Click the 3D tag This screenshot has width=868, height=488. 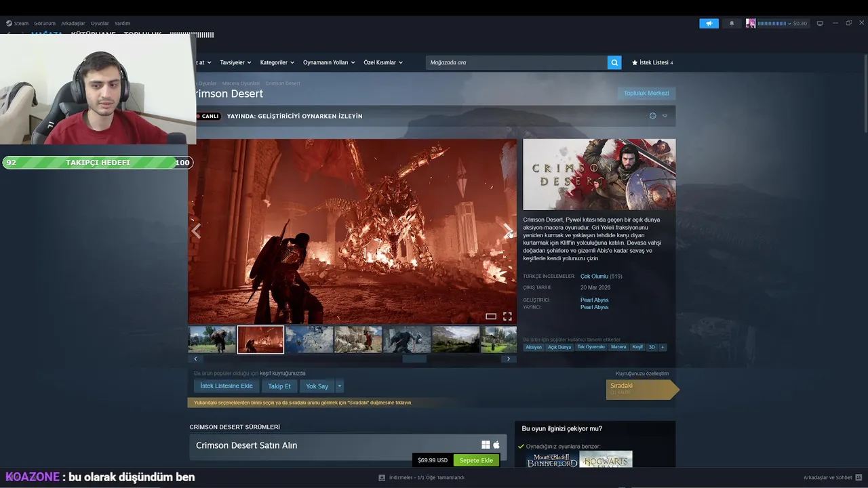click(x=652, y=347)
